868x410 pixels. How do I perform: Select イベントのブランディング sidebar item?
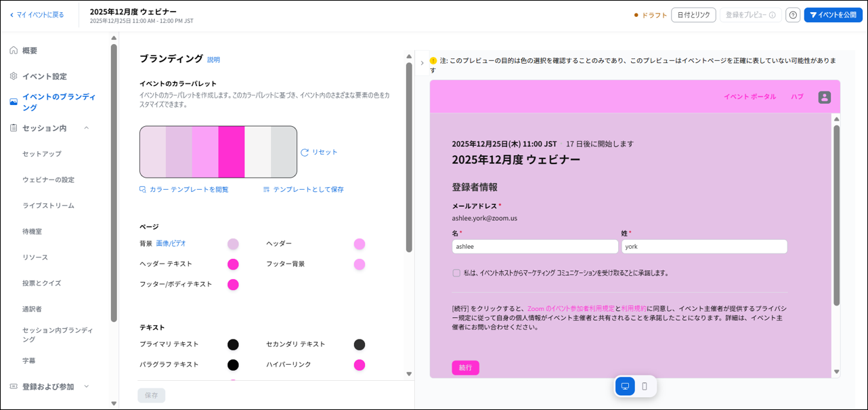[59, 102]
